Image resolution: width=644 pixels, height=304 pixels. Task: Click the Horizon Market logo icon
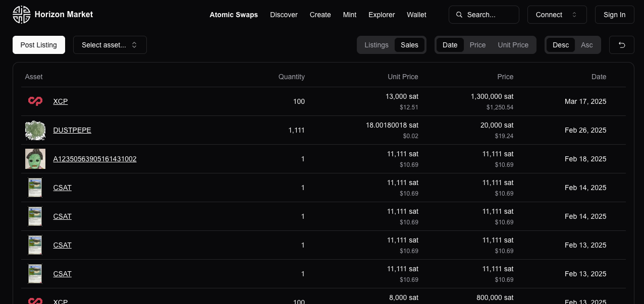click(22, 15)
